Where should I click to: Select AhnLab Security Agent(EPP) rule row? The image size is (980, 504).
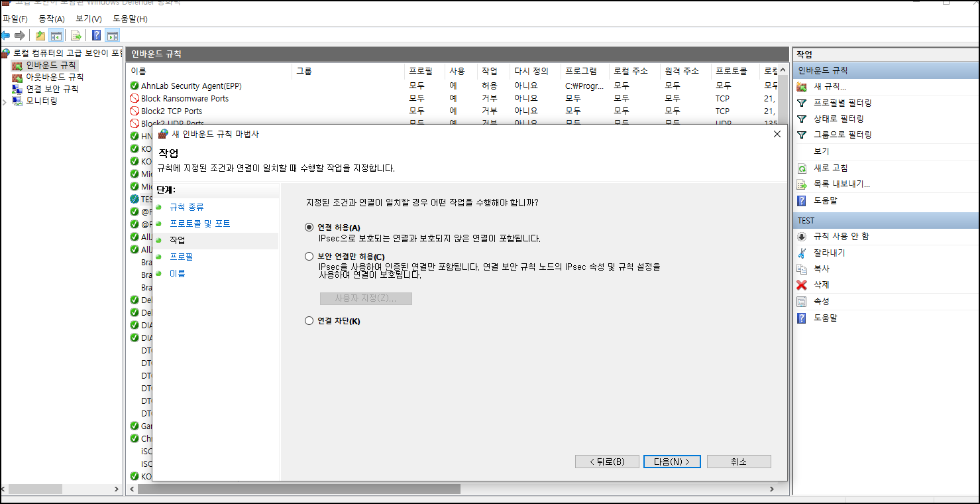[452, 86]
